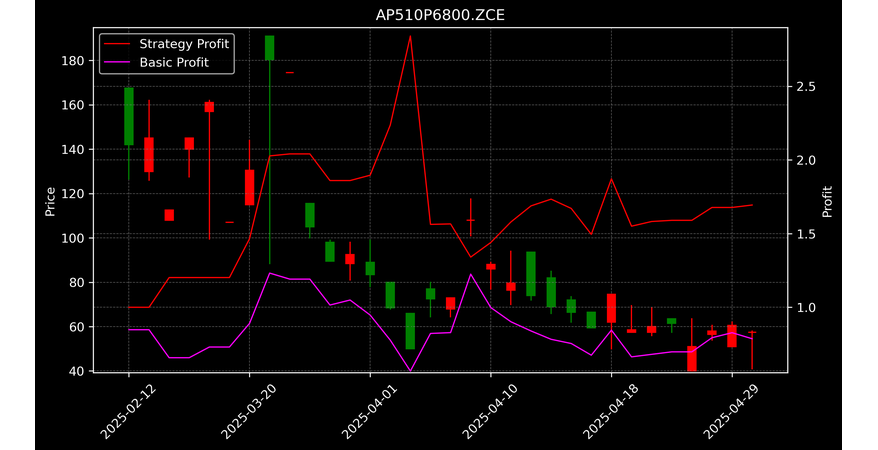The width and height of the screenshot is (878, 450).
Task: Click the 160 price tick label
Action: click(x=73, y=105)
